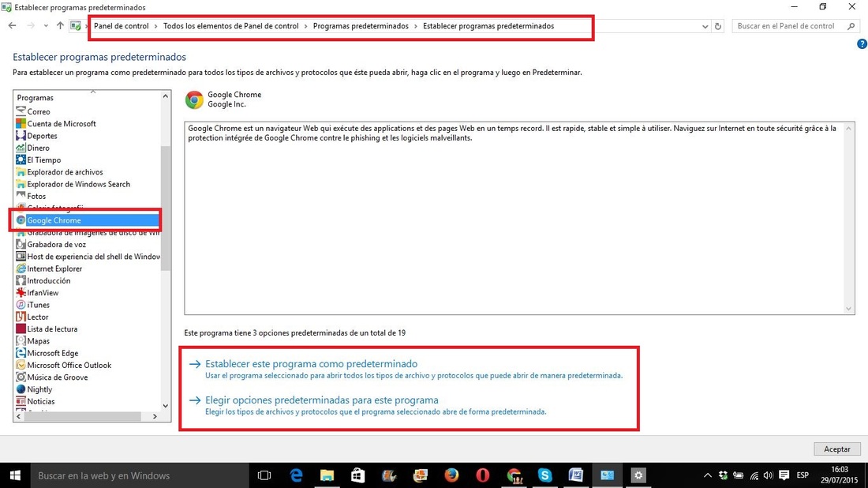This screenshot has width=868, height=488.
Task: Refresh the address bar
Action: point(718,26)
